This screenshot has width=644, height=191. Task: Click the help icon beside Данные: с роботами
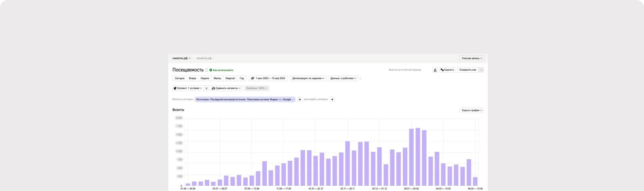point(360,78)
